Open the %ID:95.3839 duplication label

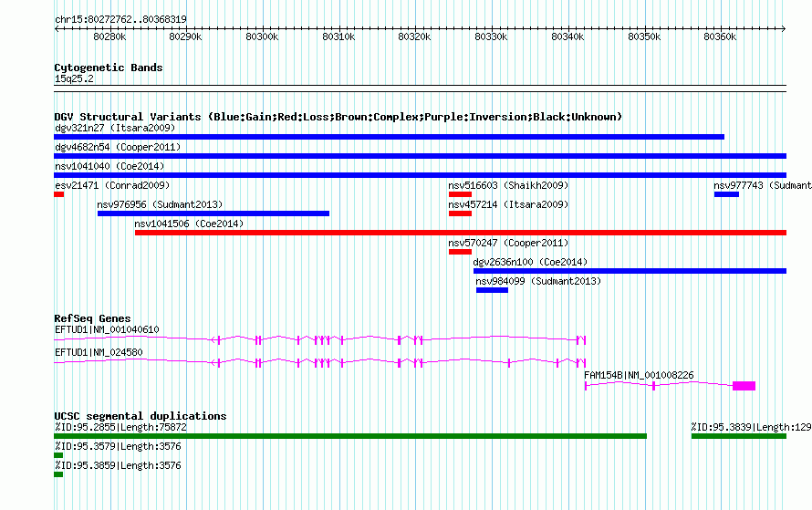pyautogui.click(x=752, y=427)
